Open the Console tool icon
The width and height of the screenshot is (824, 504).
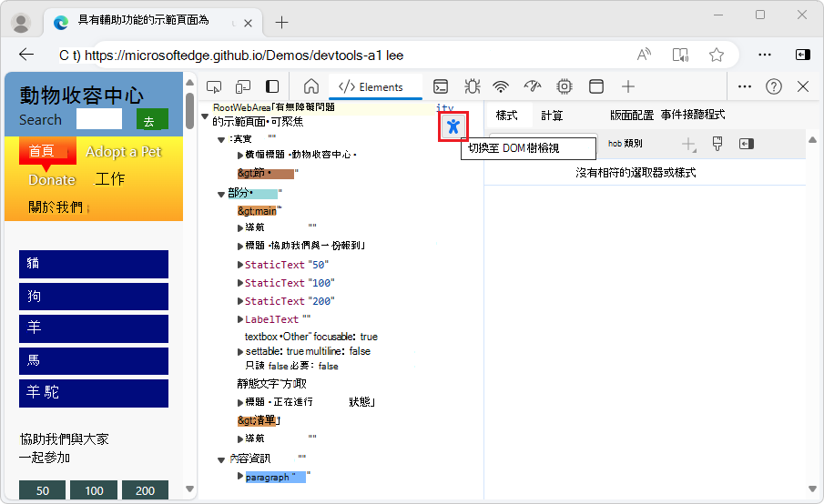(x=441, y=86)
